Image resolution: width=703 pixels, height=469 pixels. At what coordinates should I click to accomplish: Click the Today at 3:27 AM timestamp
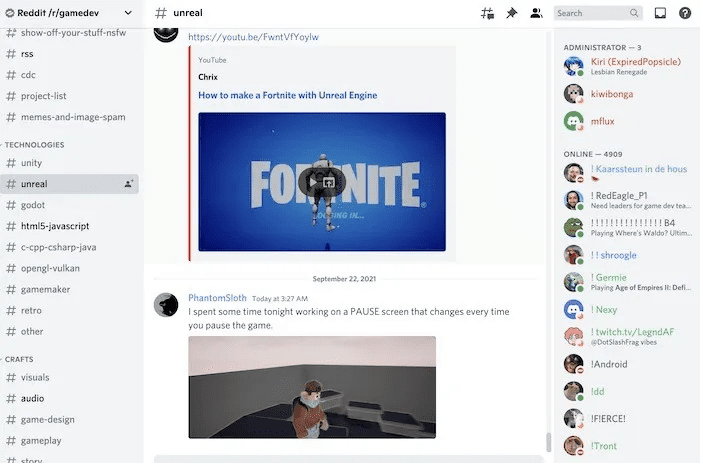(x=280, y=299)
